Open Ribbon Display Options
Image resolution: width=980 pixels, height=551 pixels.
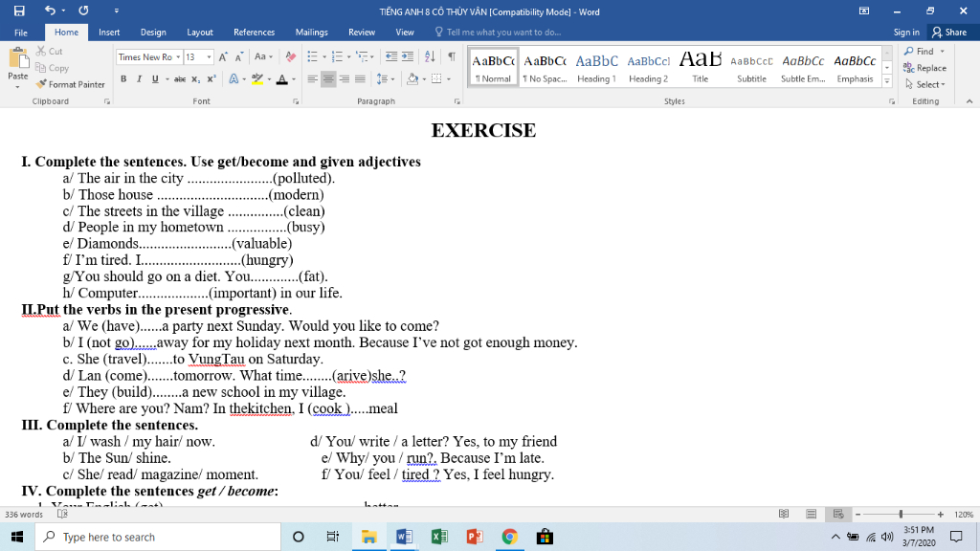pos(864,11)
